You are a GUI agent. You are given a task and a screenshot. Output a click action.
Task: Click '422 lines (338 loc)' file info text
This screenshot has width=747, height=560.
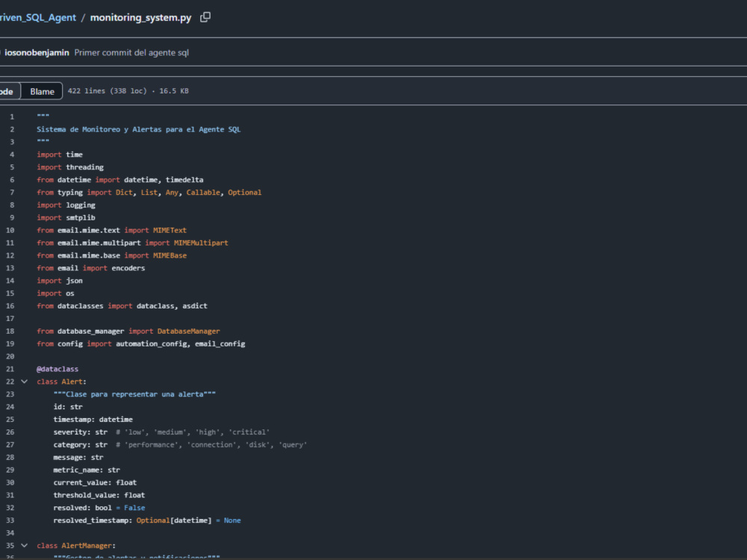click(107, 91)
